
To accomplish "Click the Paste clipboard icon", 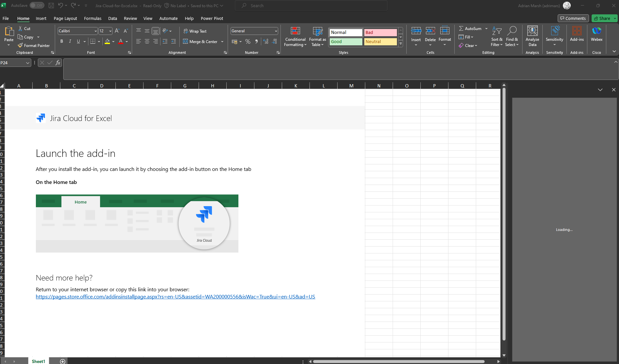I will pos(9,31).
